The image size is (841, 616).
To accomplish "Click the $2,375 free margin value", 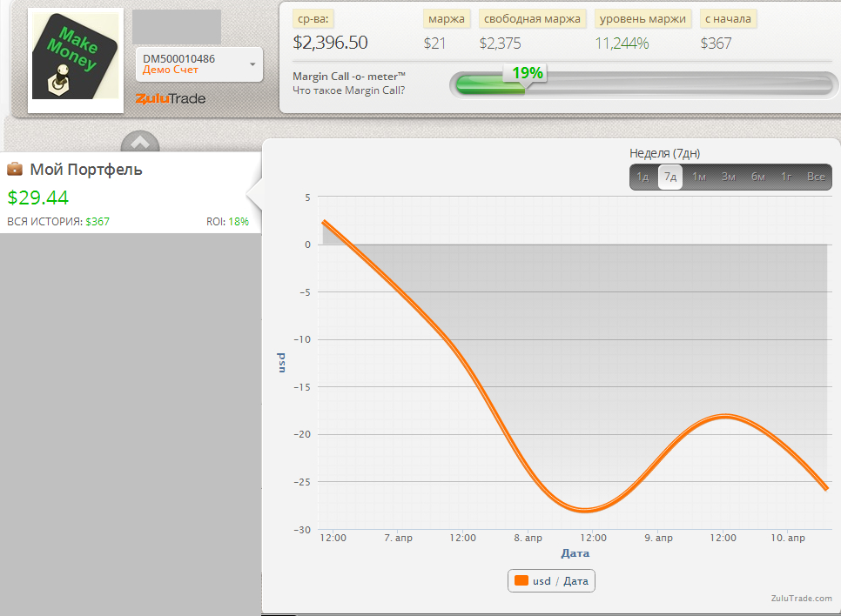I will click(x=500, y=44).
